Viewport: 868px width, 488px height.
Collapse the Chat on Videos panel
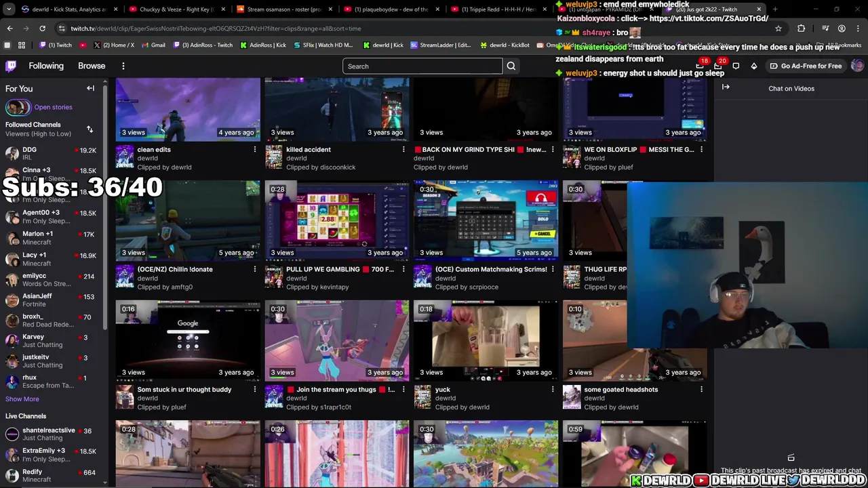pos(726,87)
